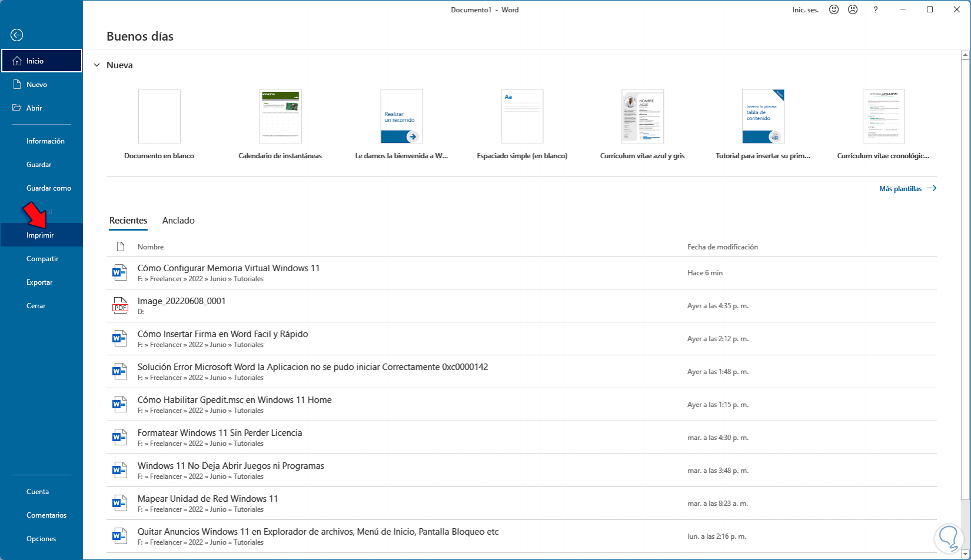Open Imprimir in the sidebar menu

point(40,235)
